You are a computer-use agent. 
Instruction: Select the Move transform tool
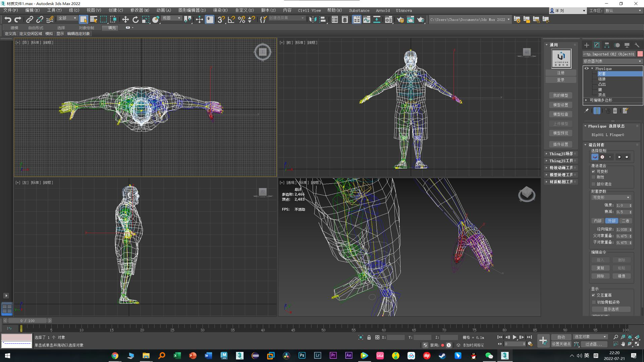(x=125, y=19)
